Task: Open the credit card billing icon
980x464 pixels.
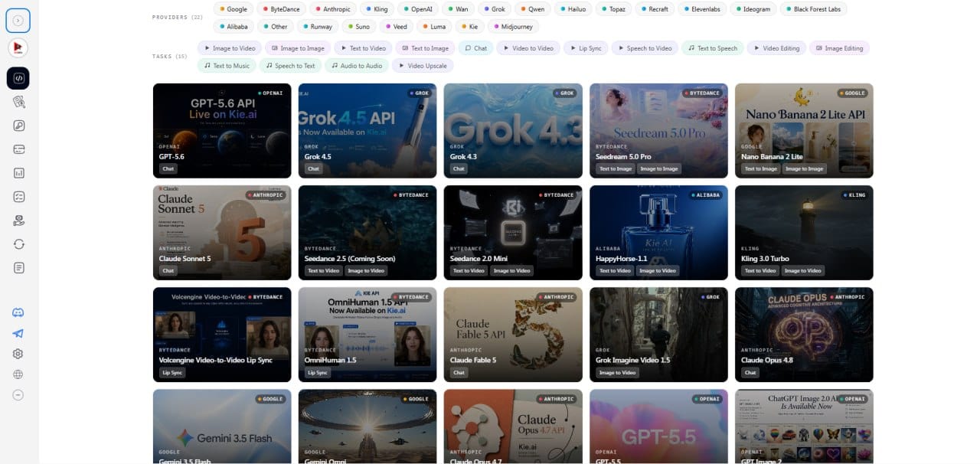Action: click(x=18, y=149)
